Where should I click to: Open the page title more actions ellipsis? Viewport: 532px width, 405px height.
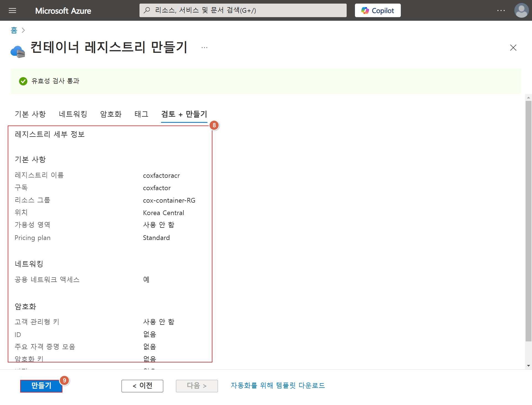point(204,48)
